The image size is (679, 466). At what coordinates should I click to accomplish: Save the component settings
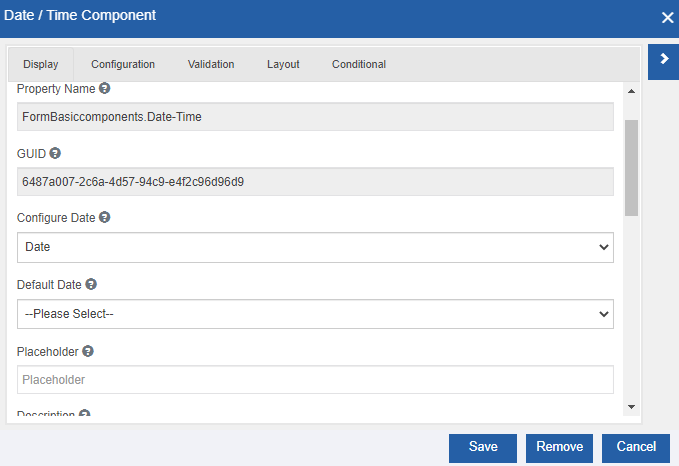click(x=483, y=448)
